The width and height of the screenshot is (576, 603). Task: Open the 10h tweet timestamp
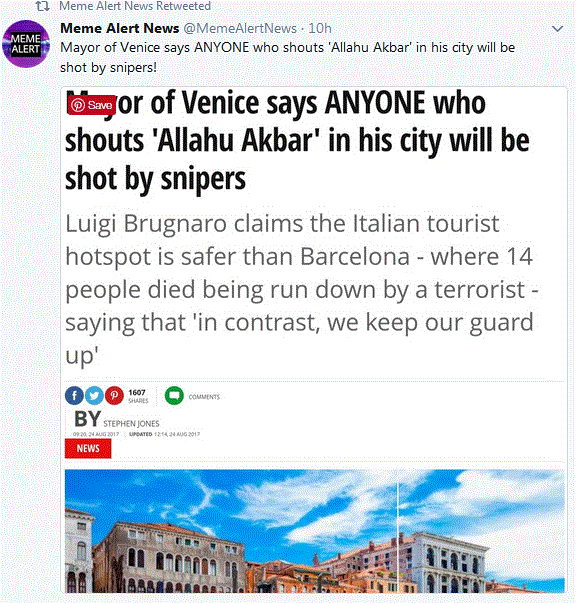point(320,28)
